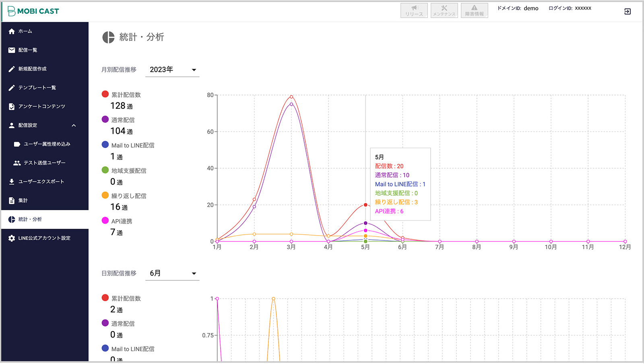
Task: Click the download icon for ユーザーエクスポート
Action: [12, 182]
